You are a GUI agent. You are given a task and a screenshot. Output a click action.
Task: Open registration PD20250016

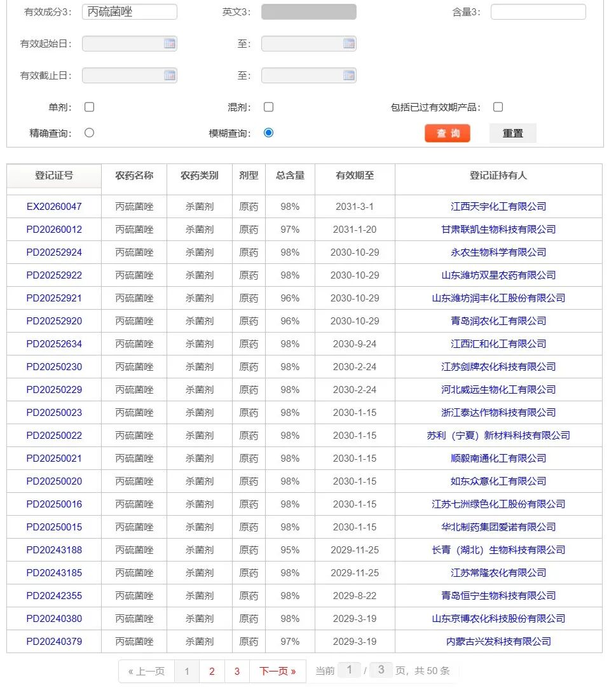tap(54, 504)
